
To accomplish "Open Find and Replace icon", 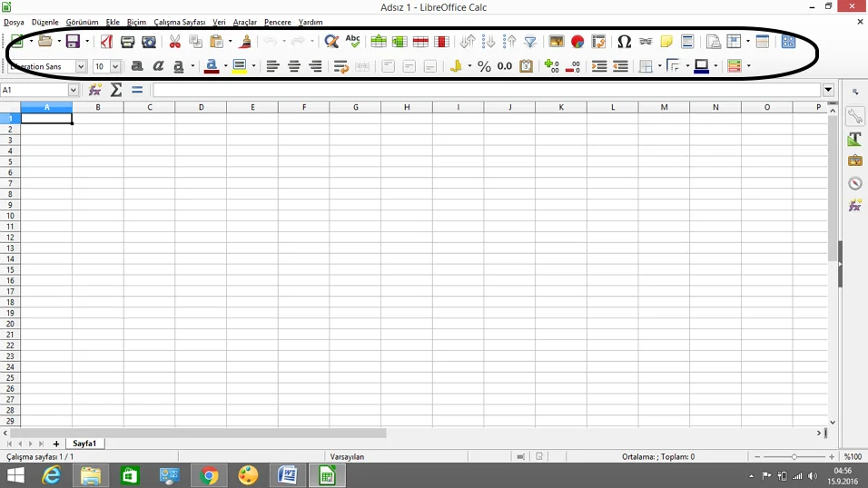I will [x=331, y=41].
